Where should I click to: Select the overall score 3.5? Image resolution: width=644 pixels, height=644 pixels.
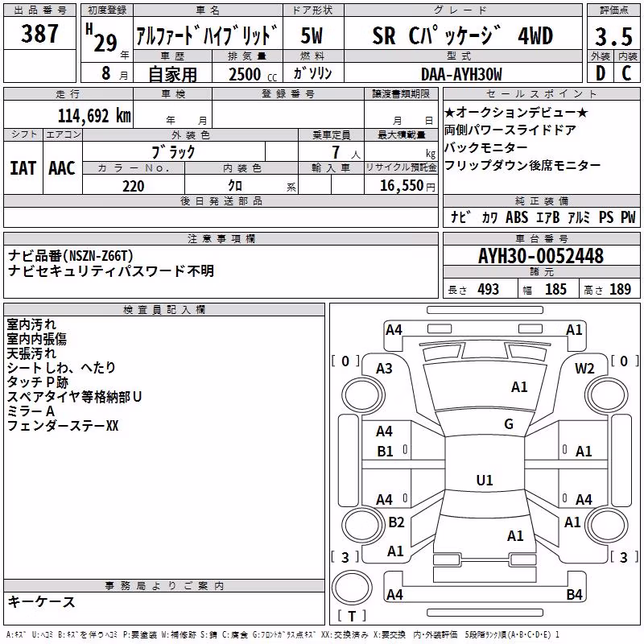coord(613,36)
